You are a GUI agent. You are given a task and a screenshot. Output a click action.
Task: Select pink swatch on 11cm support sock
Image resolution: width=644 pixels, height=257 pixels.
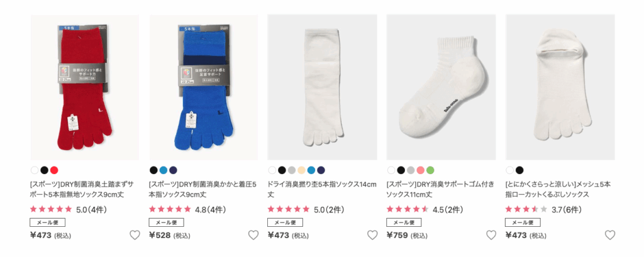(x=420, y=170)
